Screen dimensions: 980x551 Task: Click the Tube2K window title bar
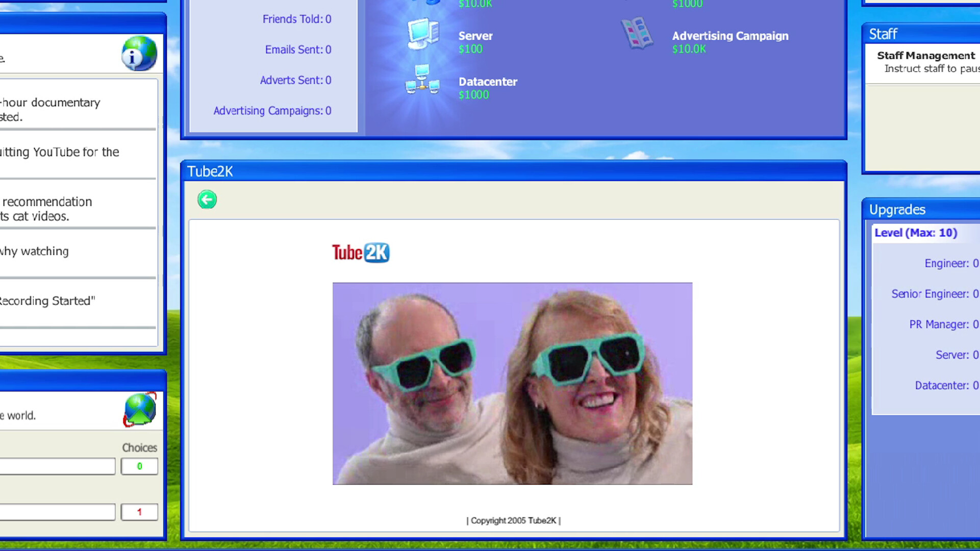[514, 171]
